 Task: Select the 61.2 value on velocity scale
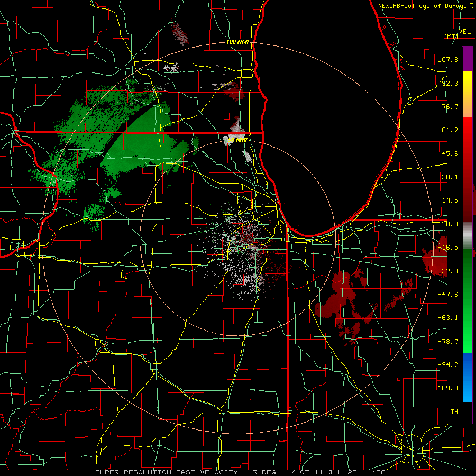450,130
